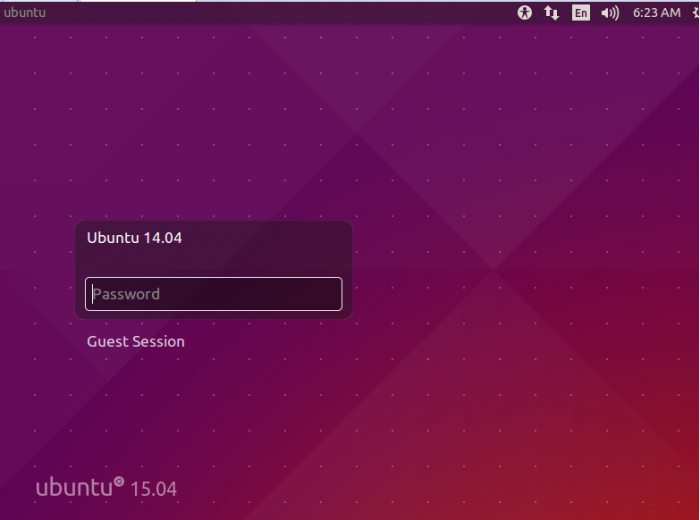Open the 6:23 AM clock menu
The height and width of the screenshot is (520, 700).
[657, 12]
